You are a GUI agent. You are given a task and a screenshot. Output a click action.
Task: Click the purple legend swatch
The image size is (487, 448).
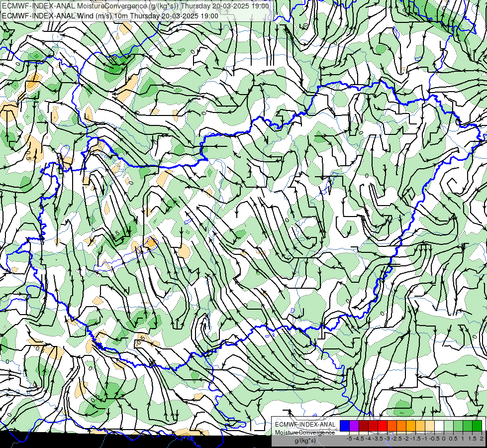[354, 426]
